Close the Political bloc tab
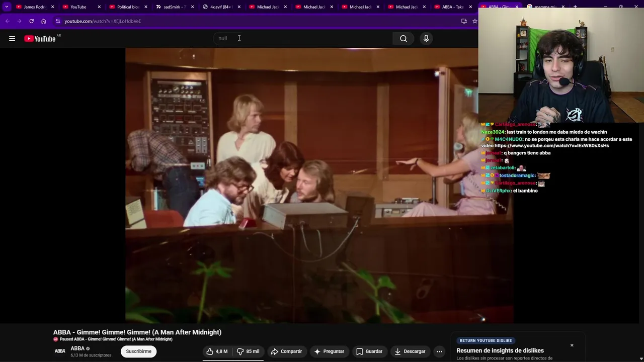Viewport: 644px width, 362px height. click(x=146, y=7)
